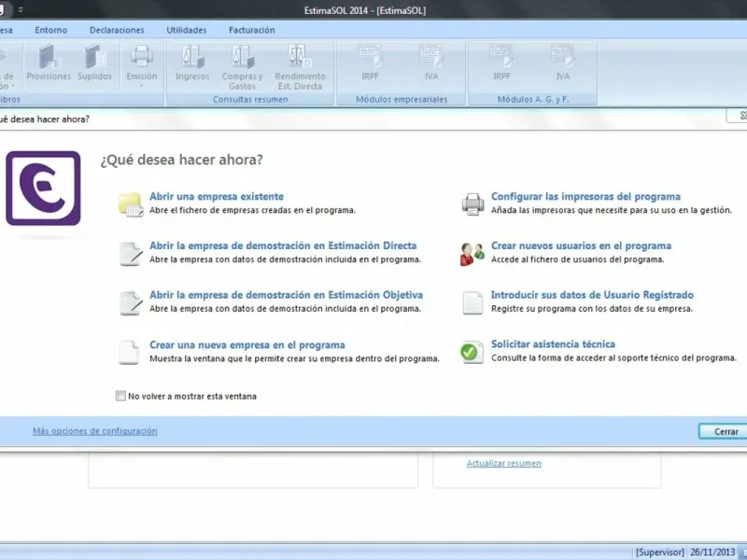The image size is (747, 560).
Task: Open Ingresos summary query icon
Action: tap(192, 63)
